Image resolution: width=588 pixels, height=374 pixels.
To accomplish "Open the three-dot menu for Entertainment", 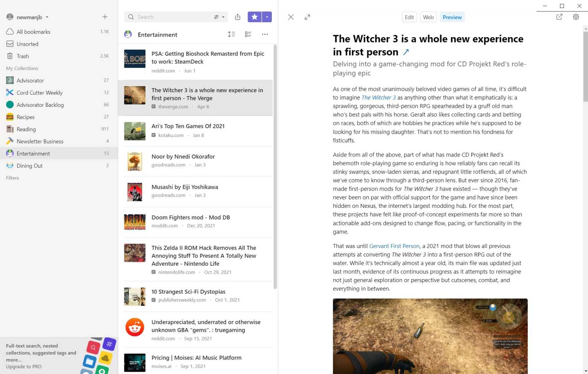I will point(265,34).
